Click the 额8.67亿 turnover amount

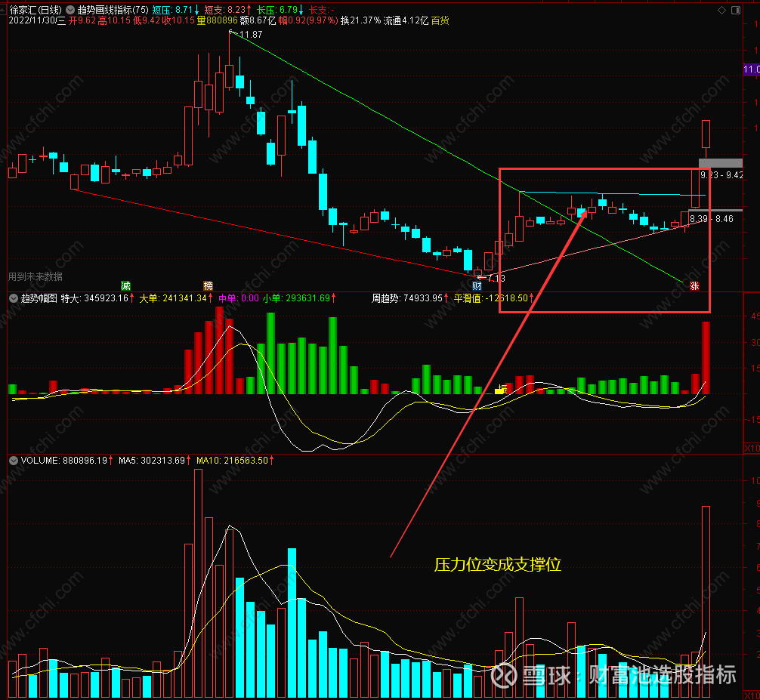(x=258, y=20)
